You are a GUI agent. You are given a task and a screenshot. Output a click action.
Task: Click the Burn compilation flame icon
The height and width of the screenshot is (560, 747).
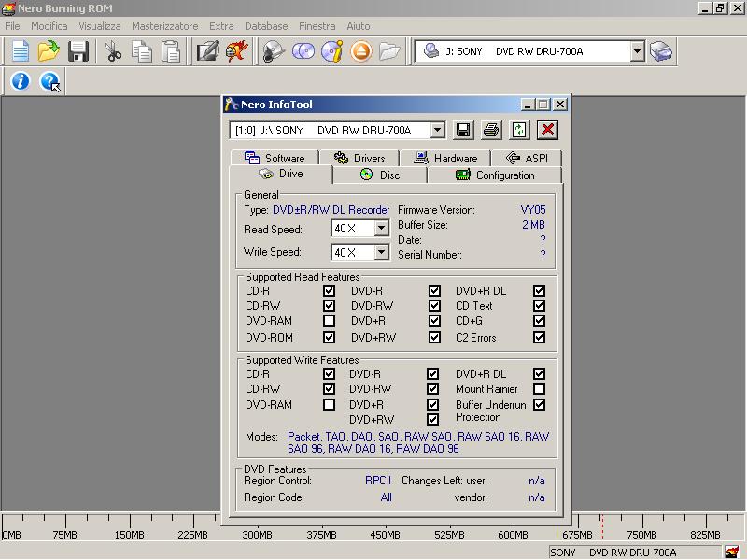click(x=237, y=51)
